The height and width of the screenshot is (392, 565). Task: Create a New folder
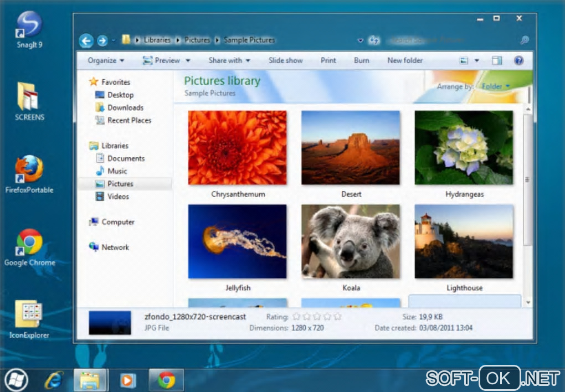tap(405, 60)
